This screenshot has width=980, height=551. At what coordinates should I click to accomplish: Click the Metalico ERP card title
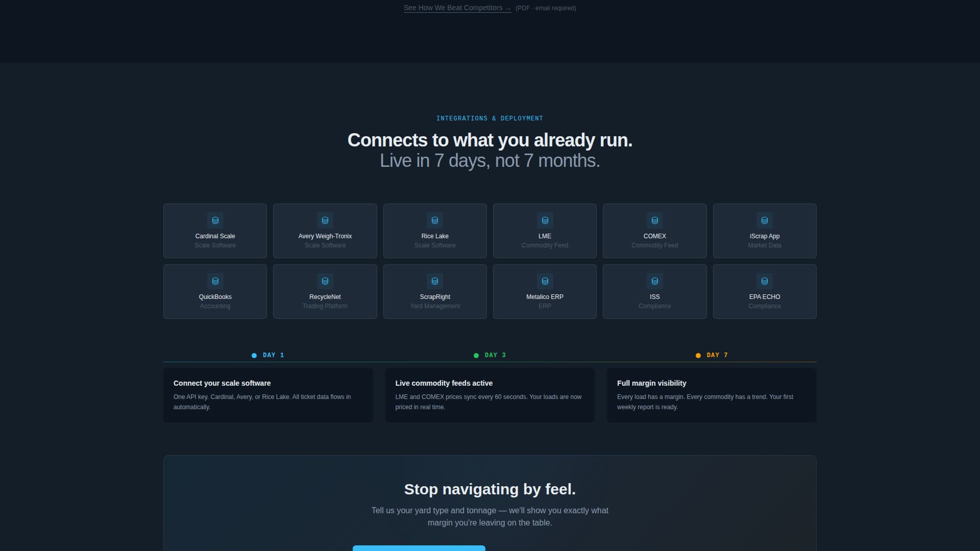tap(545, 297)
